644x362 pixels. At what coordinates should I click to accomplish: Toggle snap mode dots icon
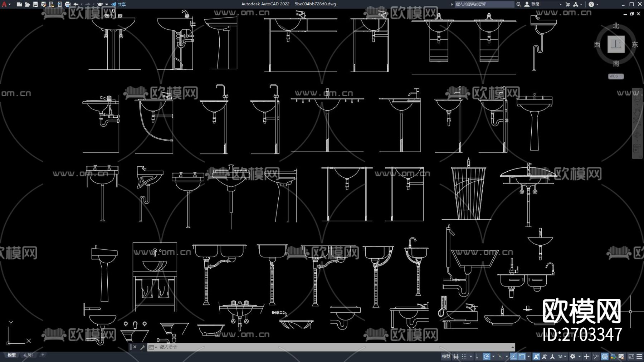tap(464, 356)
